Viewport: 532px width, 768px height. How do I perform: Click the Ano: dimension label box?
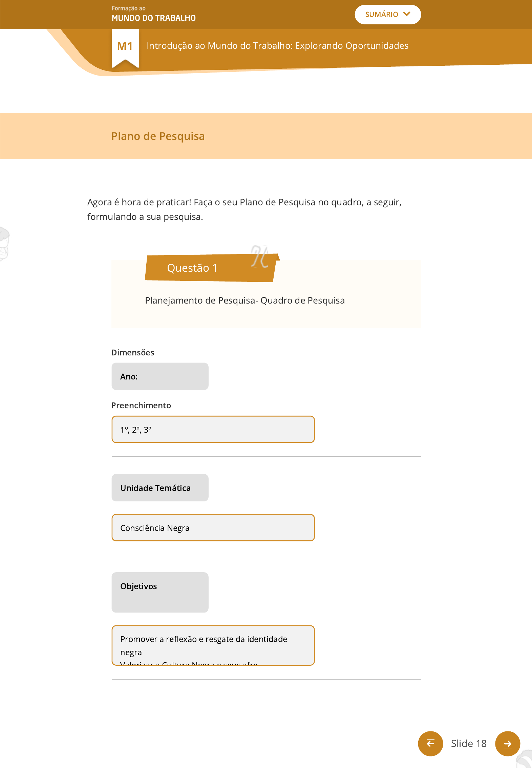(160, 376)
